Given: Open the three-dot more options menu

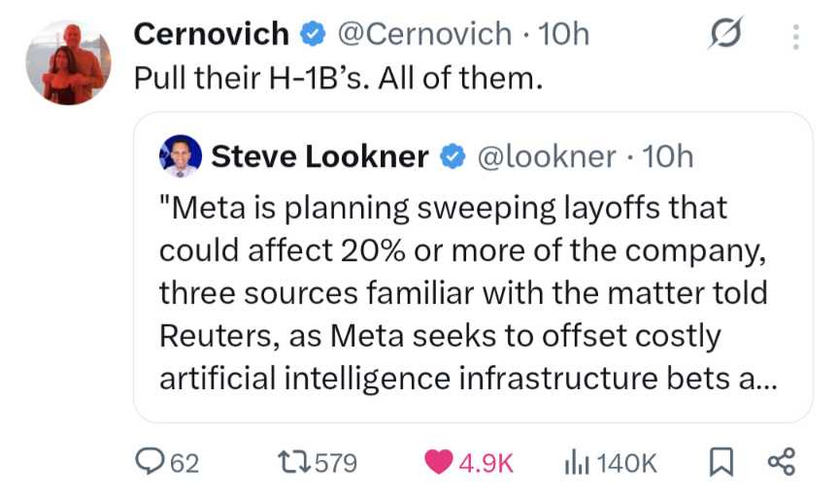Looking at the screenshot, I should pyautogui.click(x=795, y=37).
